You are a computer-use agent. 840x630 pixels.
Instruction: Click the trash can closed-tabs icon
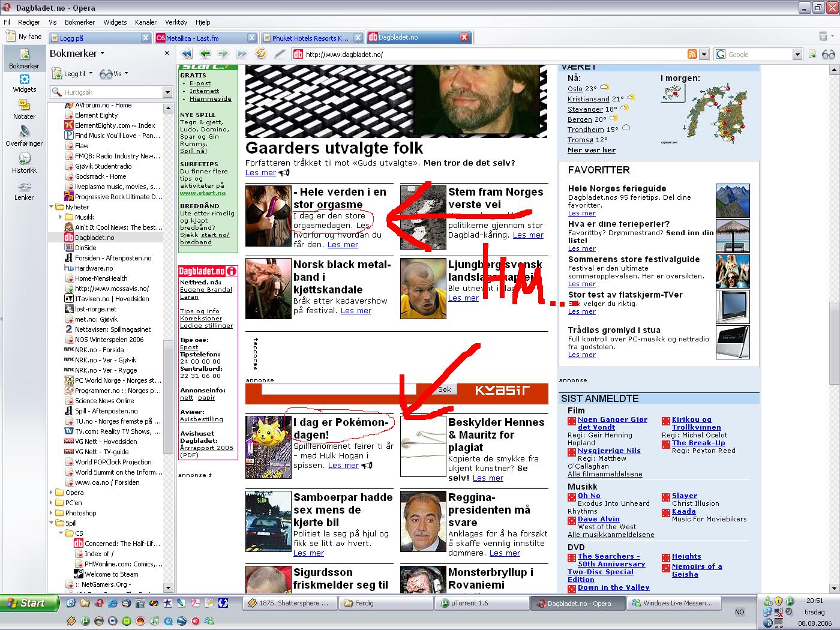823,37
